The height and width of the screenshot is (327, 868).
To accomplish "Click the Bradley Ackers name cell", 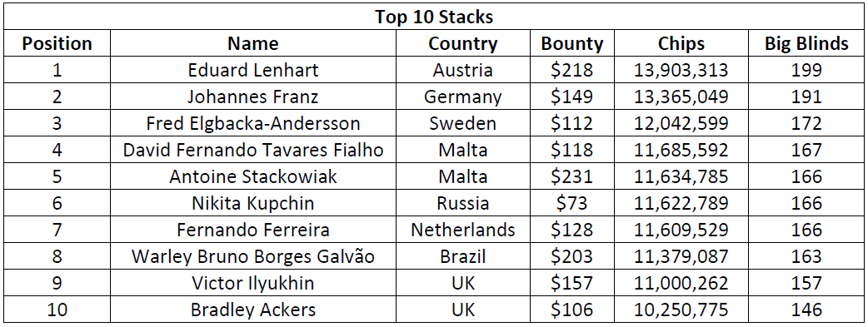I will pos(253,310).
